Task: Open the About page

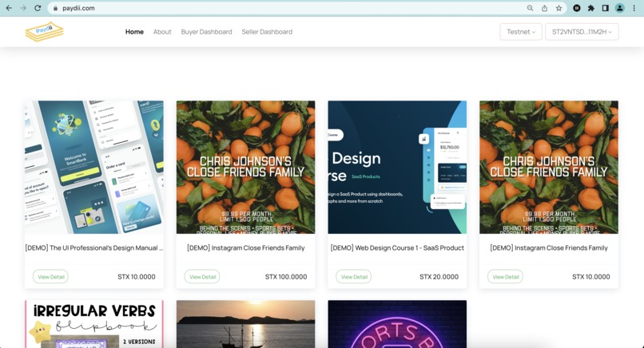Action: (x=162, y=32)
